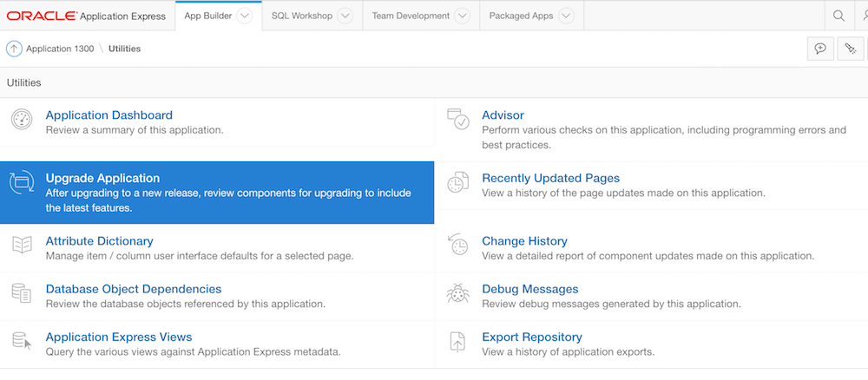Open the SQL Workshop tab

(x=301, y=16)
